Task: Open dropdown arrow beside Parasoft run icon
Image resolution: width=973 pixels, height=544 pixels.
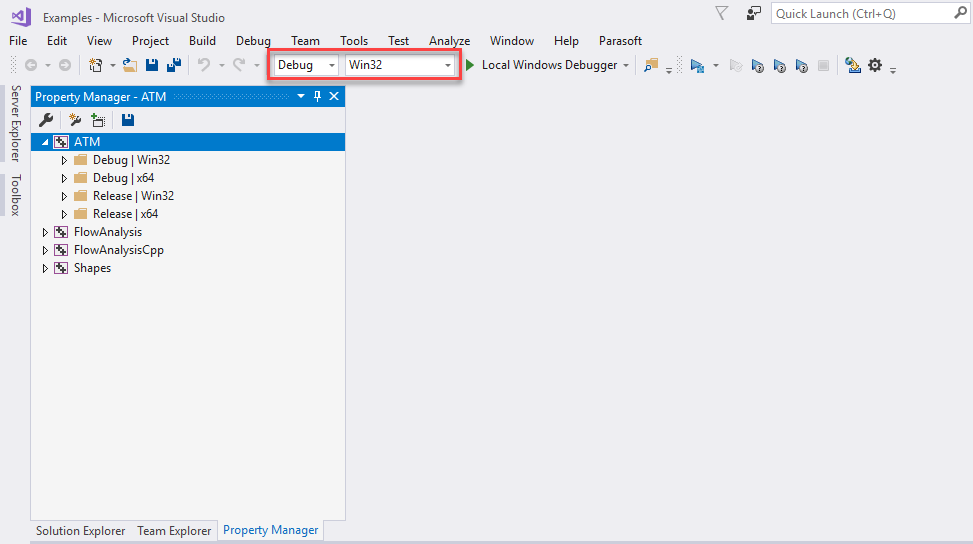Action: (x=715, y=66)
